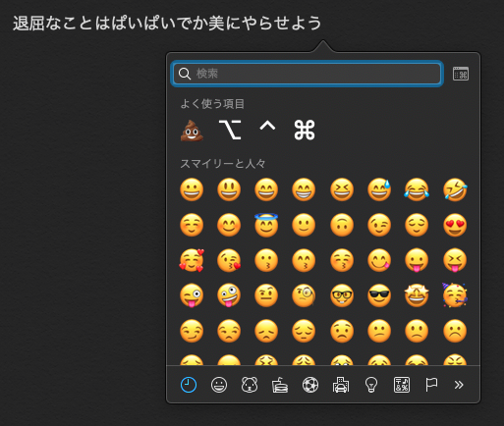Open the Animals and Nature bear tab
504x426 pixels.
250,385
